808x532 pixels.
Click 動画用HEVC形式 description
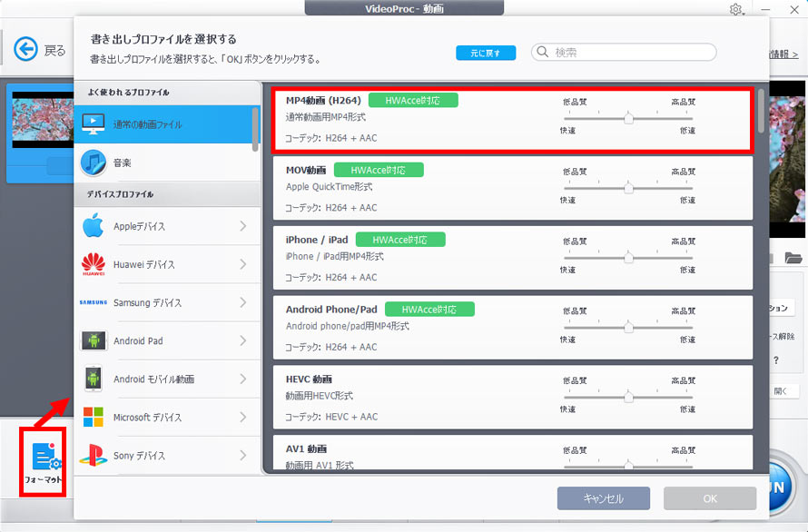(x=320, y=396)
